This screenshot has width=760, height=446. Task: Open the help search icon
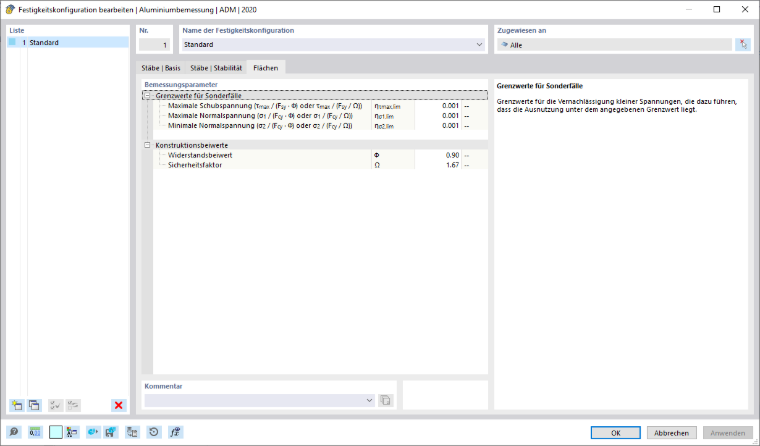point(14,432)
